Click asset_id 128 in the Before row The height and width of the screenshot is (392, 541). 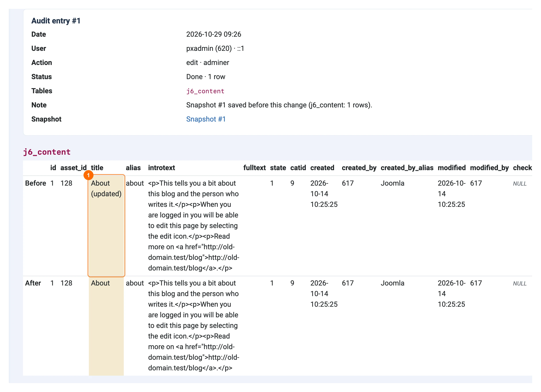tap(66, 183)
